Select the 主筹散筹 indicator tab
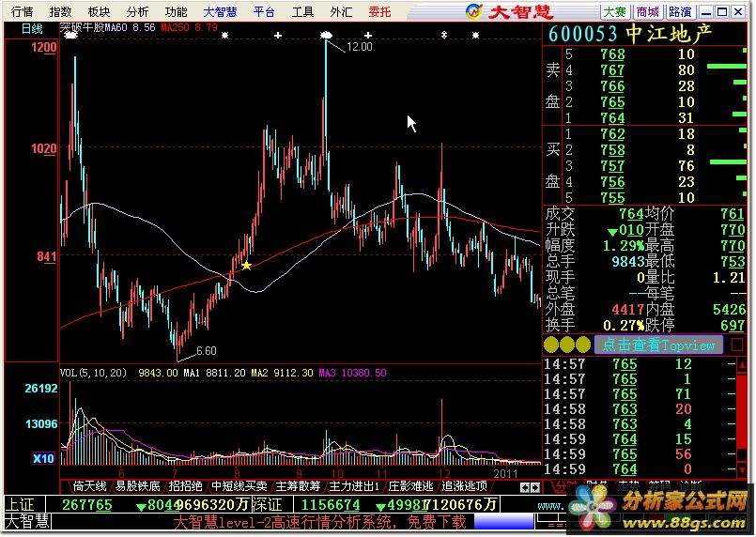 coord(298,486)
